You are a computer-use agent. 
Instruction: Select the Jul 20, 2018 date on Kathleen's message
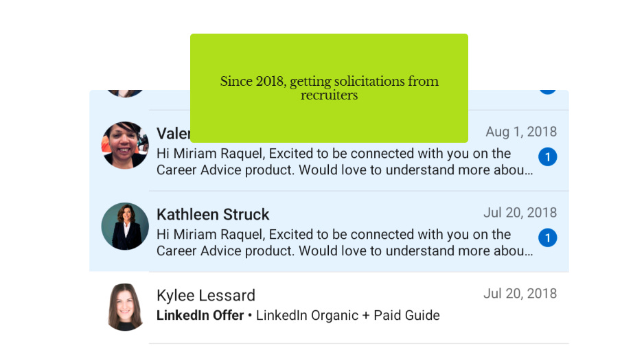click(x=520, y=213)
